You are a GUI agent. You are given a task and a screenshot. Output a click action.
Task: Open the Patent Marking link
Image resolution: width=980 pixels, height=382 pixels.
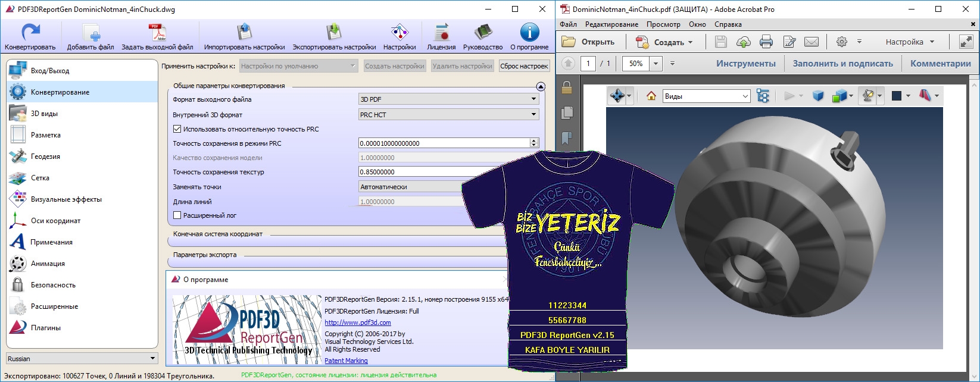click(x=346, y=361)
